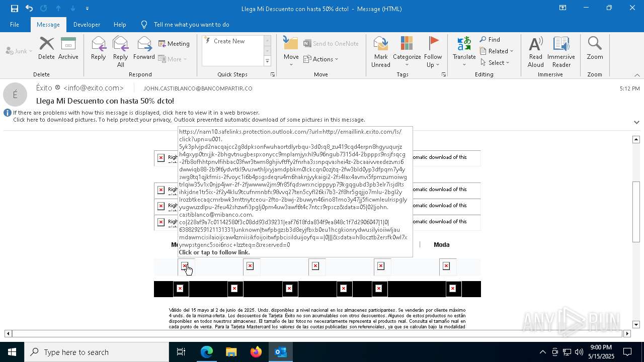Undo the last action in the title bar
The width and height of the screenshot is (644, 362).
pyautogui.click(x=29, y=9)
